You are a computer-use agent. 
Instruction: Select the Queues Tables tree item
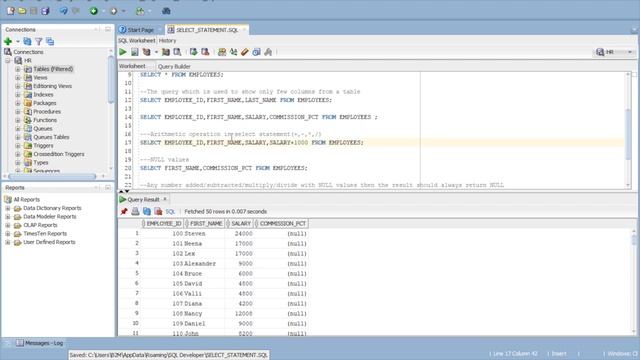pos(51,137)
